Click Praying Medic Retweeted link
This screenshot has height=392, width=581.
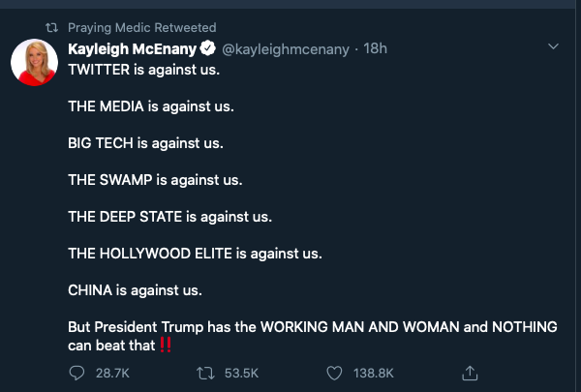[142, 28]
